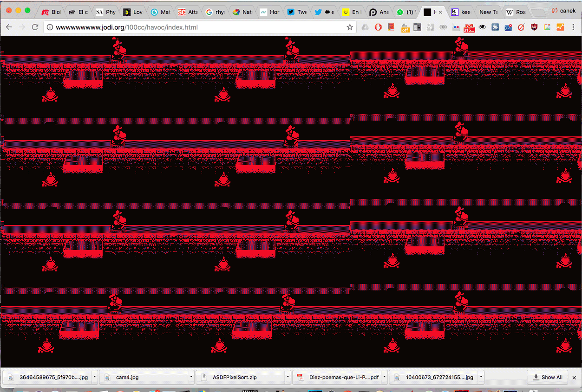
Task: Open the Chrome three-dot menu
Action: point(573,27)
